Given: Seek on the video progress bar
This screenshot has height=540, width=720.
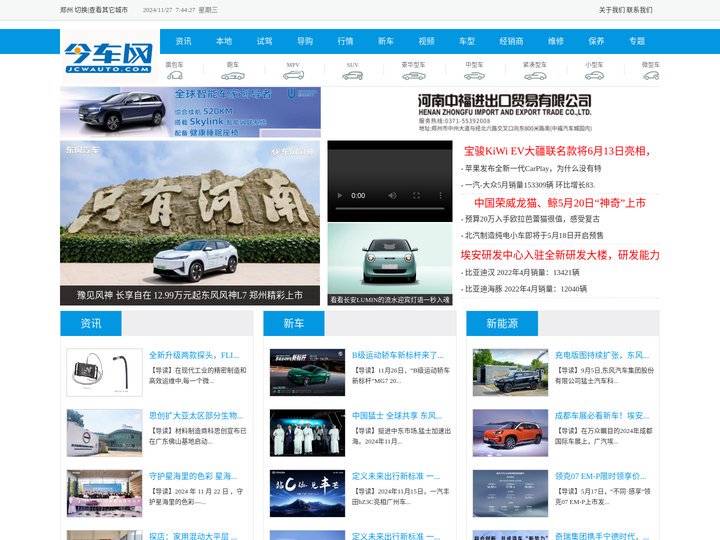Looking at the screenshot, I should tap(390, 208).
